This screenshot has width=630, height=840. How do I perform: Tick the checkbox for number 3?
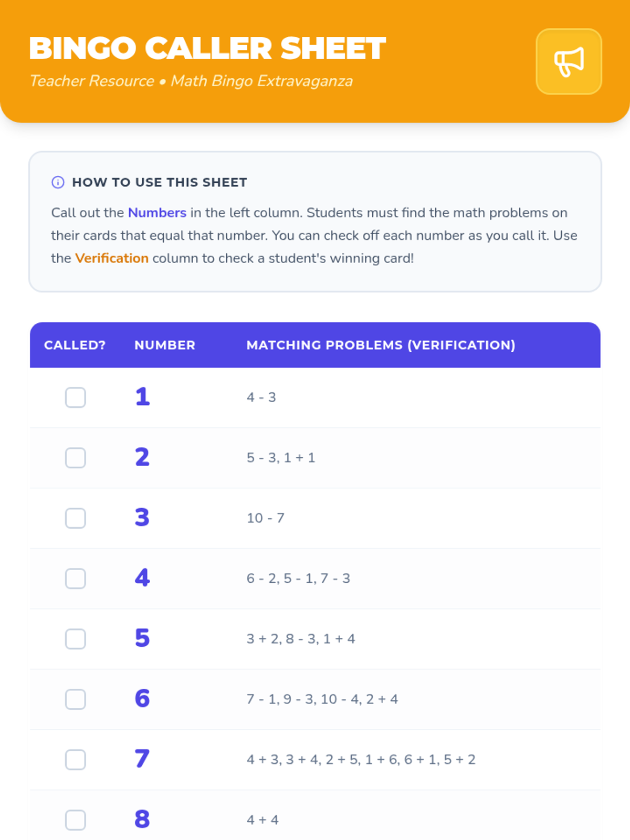coord(76,518)
